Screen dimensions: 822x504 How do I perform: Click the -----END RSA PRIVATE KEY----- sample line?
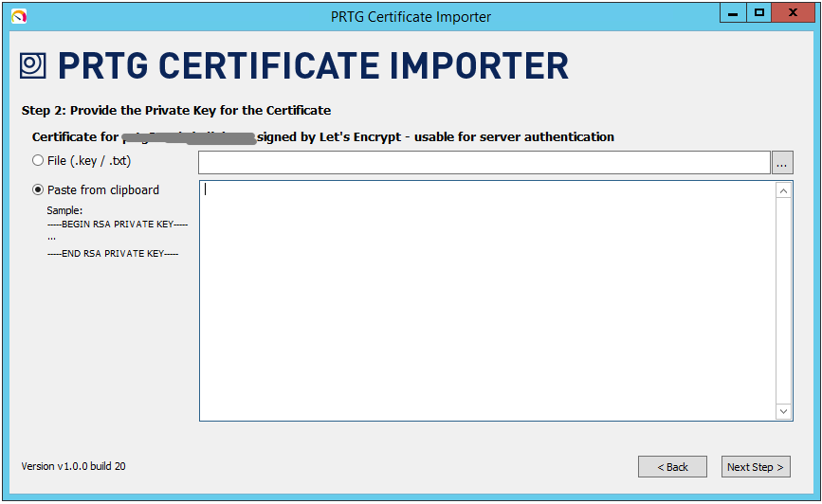click(113, 254)
